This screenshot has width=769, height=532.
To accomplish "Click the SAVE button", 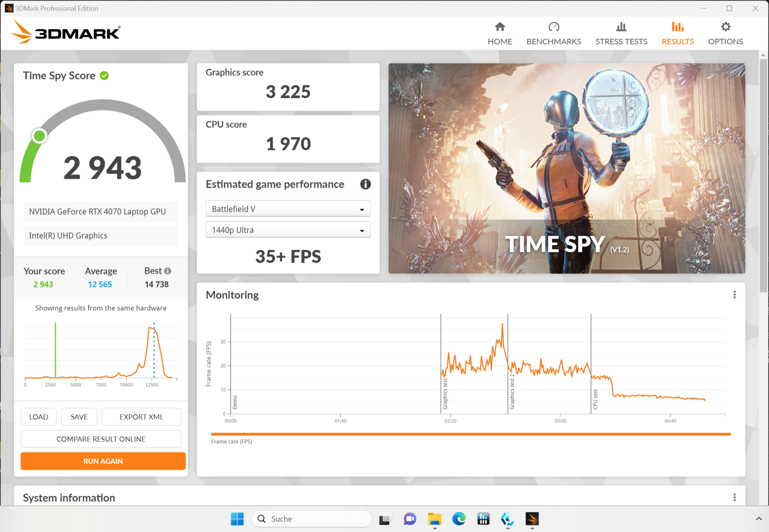I will pos(79,417).
